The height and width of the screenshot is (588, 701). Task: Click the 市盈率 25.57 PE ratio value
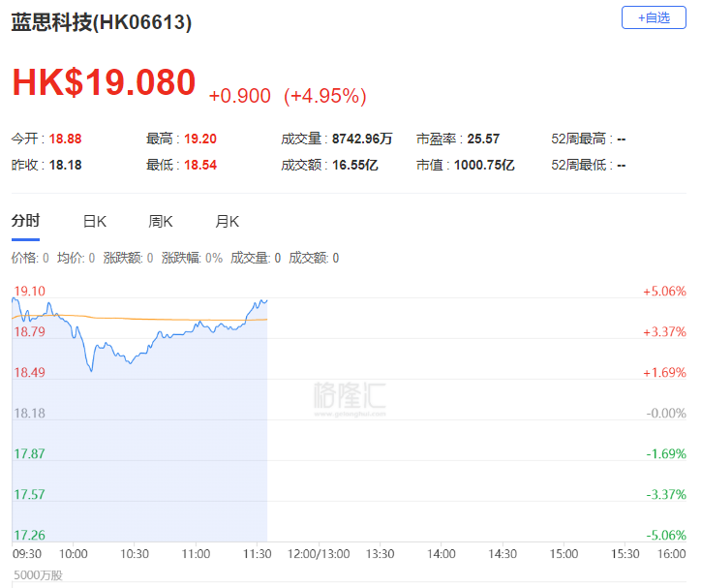[457, 139]
